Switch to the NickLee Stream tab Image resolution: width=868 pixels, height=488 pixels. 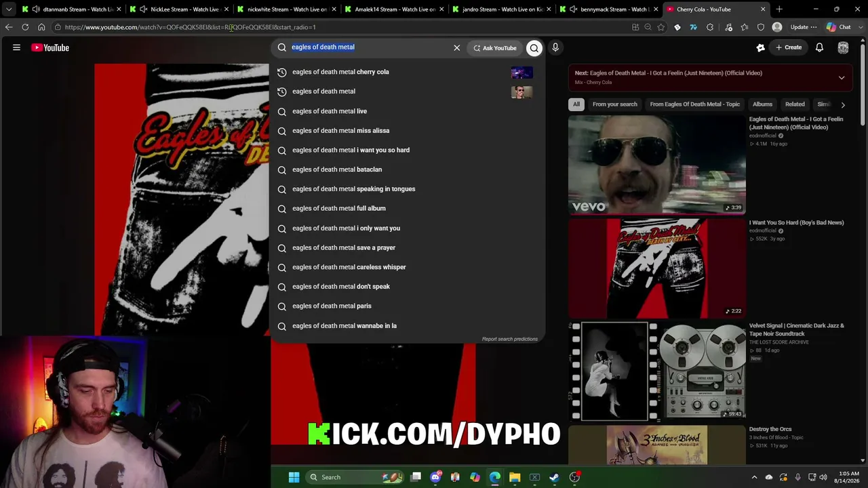point(179,9)
